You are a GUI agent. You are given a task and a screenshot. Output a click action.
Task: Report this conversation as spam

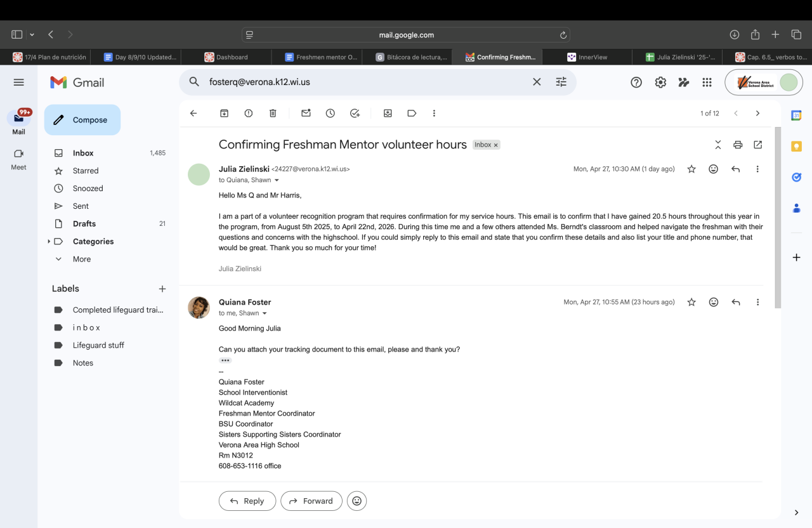(249, 113)
